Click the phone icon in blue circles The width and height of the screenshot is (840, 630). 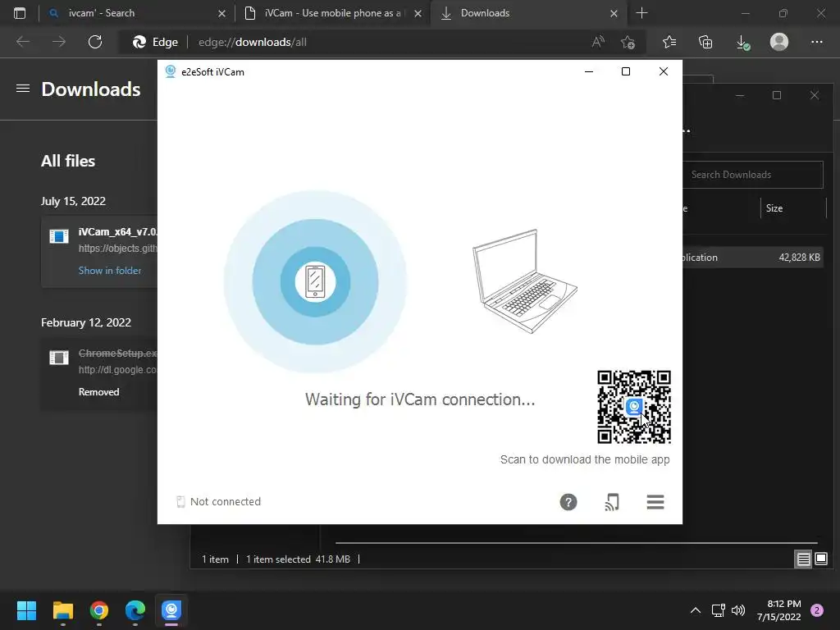tap(315, 282)
